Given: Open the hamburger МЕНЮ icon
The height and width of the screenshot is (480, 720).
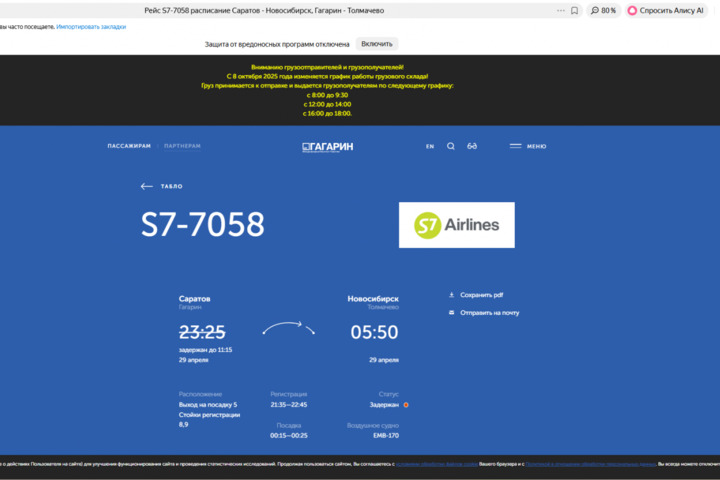Looking at the screenshot, I should pyautogui.click(x=516, y=146).
